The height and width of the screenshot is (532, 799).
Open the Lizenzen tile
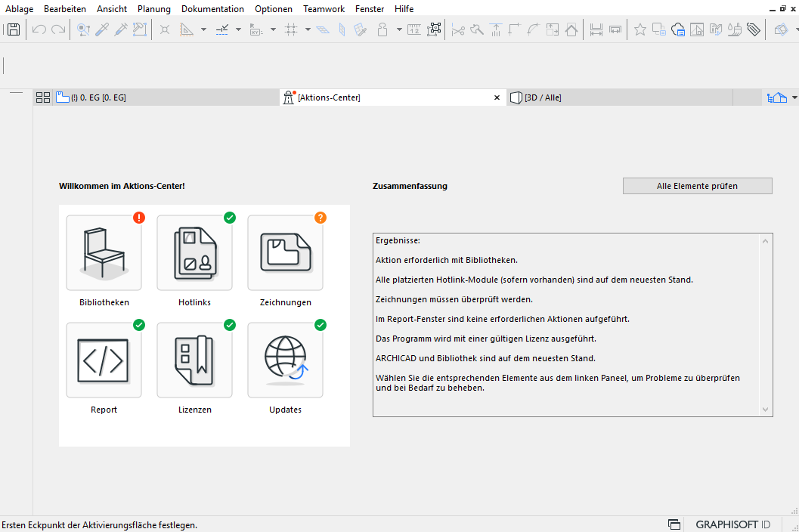(x=195, y=360)
